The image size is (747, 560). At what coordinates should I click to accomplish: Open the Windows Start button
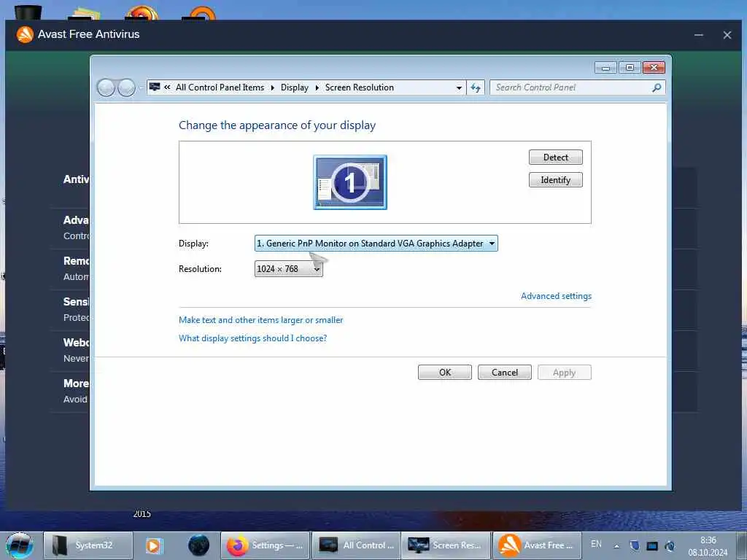tap(20, 545)
